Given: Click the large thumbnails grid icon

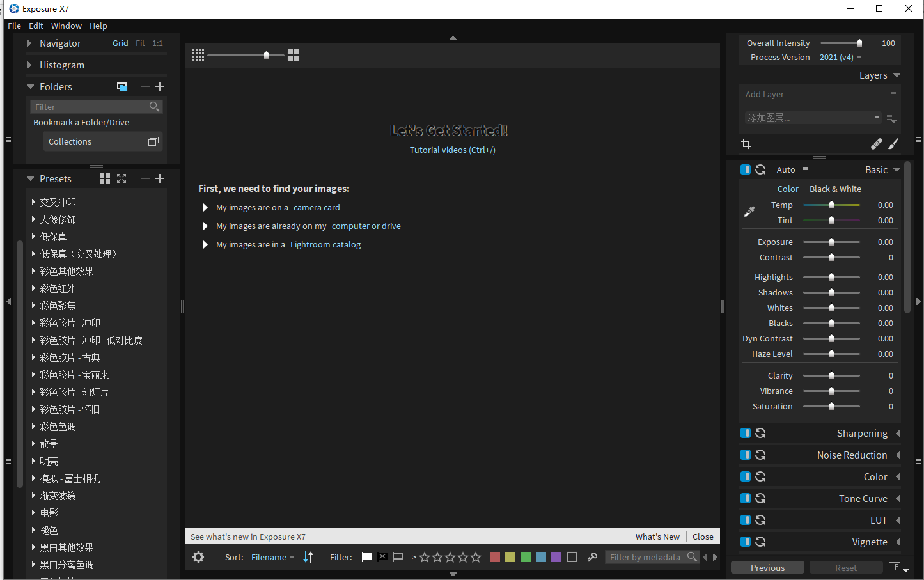Looking at the screenshot, I should pos(294,56).
